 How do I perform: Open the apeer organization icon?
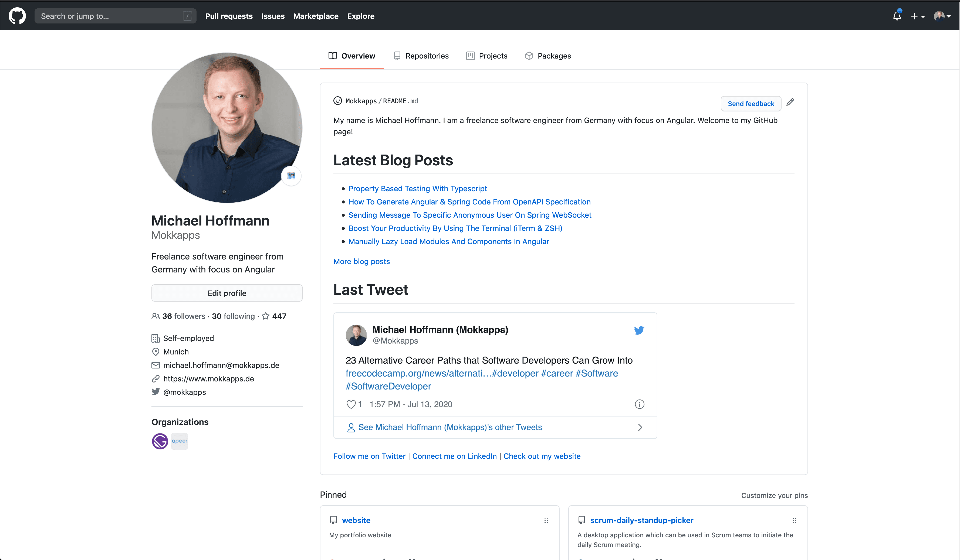179,441
